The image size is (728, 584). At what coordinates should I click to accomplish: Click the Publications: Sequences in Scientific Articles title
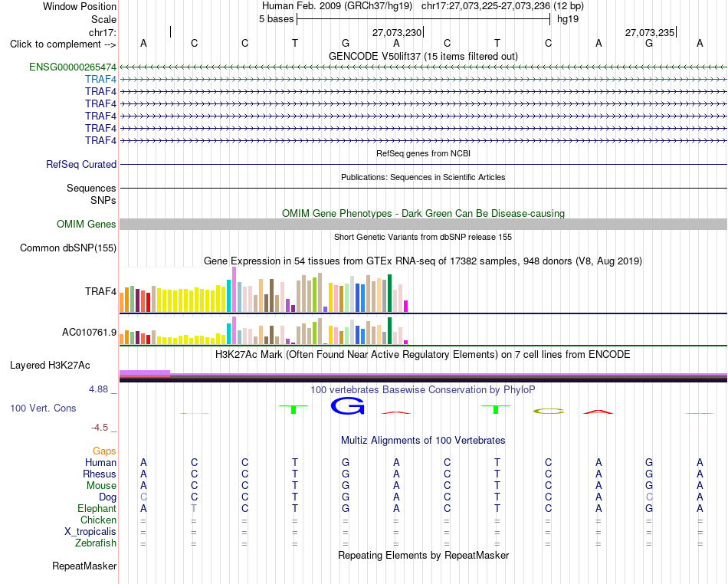click(423, 177)
